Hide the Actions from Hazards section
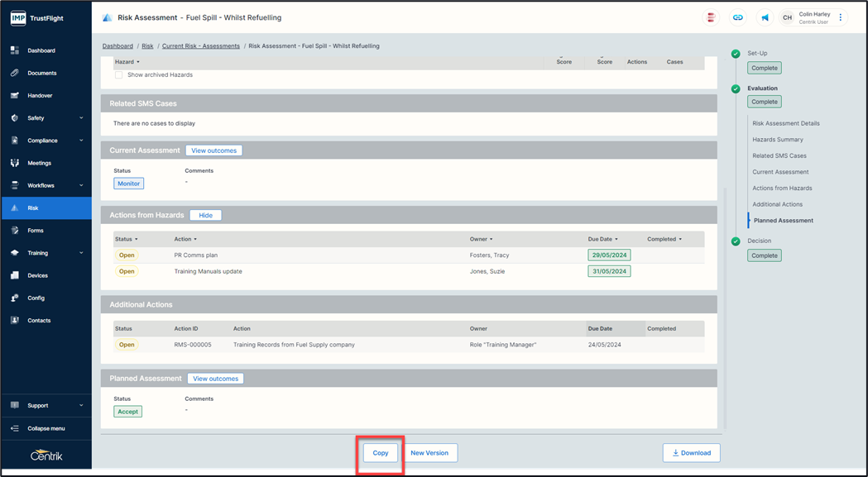Viewport: 868px width, 477px height. (x=205, y=215)
